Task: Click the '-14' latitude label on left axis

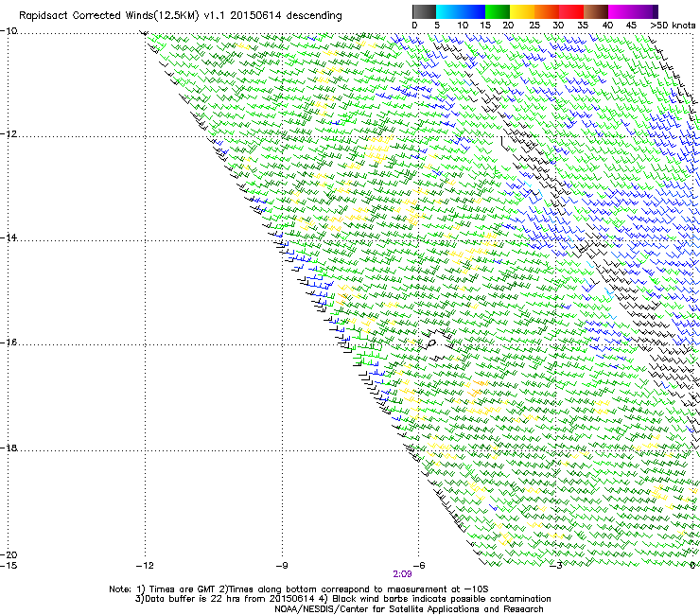Action: [9, 237]
